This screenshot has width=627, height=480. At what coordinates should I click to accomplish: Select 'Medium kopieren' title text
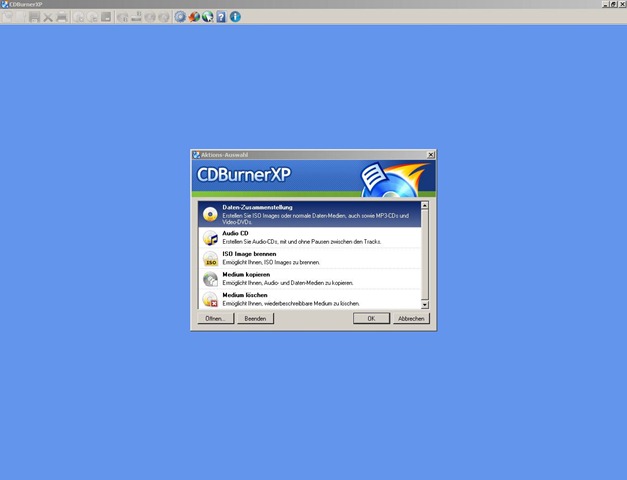tap(246, 274)
